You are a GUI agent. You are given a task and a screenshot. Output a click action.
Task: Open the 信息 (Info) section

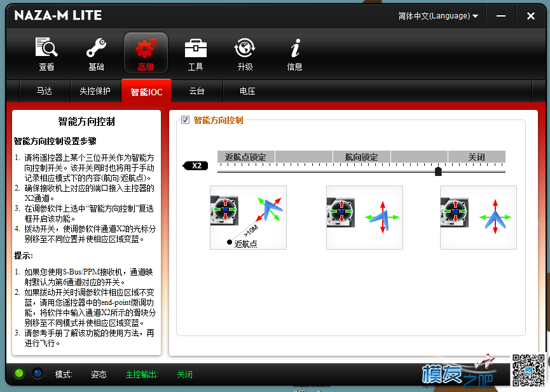click(294, 53)
